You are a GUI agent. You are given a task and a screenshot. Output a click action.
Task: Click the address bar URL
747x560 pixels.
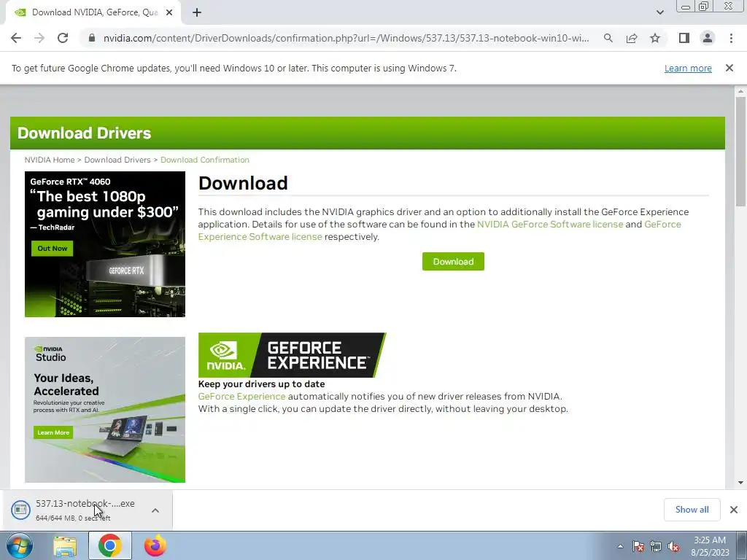coord(346,38)
